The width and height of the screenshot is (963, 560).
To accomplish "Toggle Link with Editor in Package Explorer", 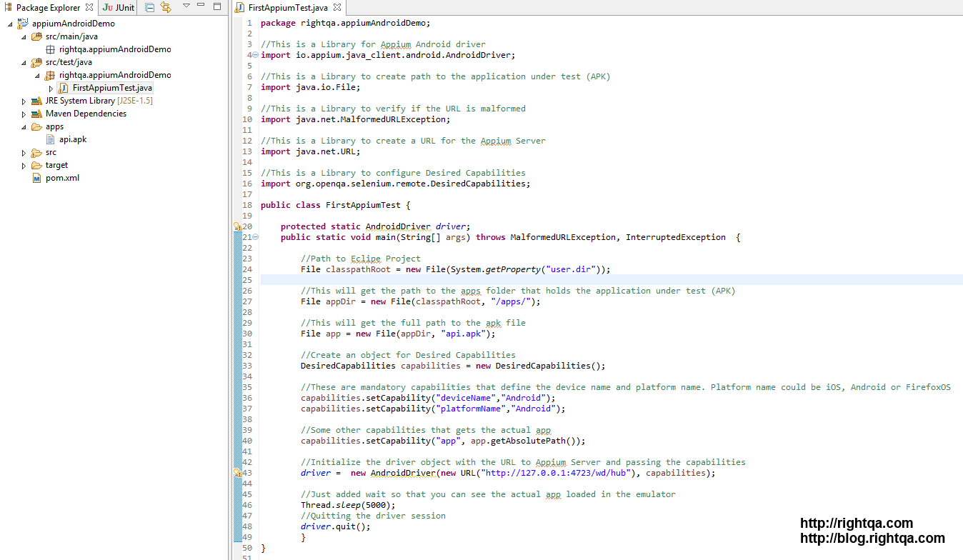I will (166, 7).
